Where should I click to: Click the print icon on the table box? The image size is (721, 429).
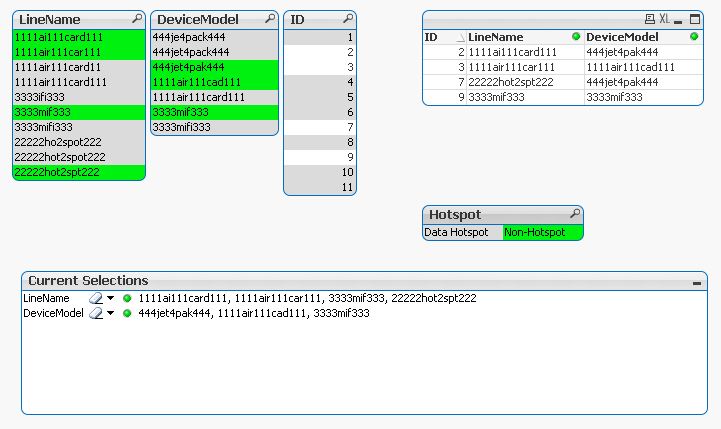pyautogui.click(x=650, y=19)
